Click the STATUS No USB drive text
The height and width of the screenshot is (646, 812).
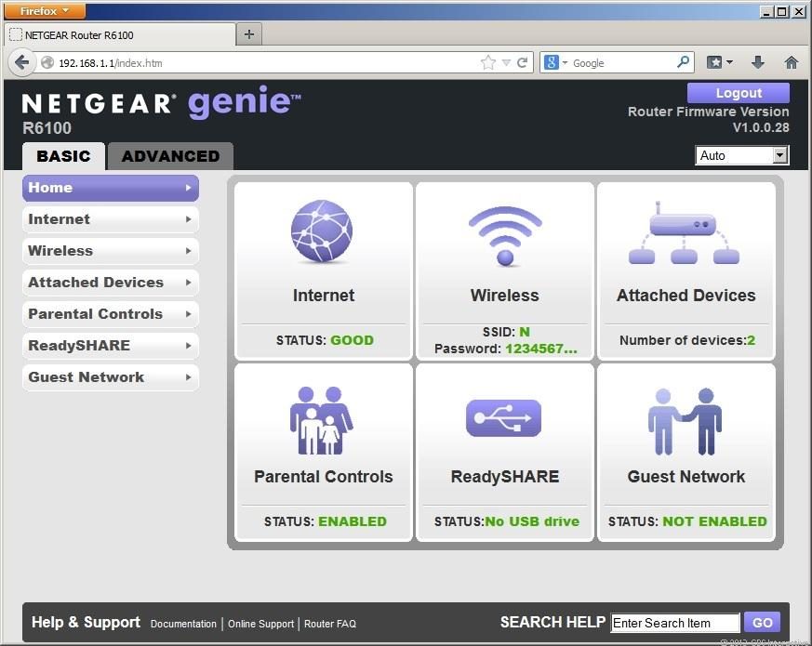pyautogui.click(x=507, y=521)
